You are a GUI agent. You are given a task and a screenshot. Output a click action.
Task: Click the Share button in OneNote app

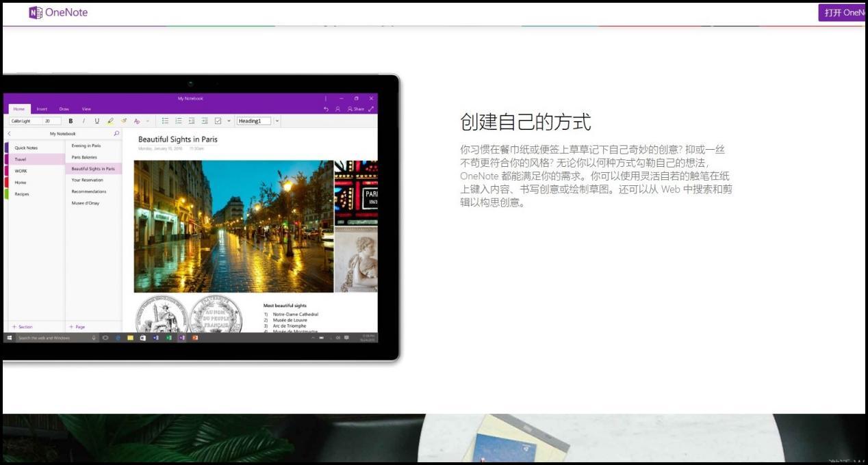(356, 109)
